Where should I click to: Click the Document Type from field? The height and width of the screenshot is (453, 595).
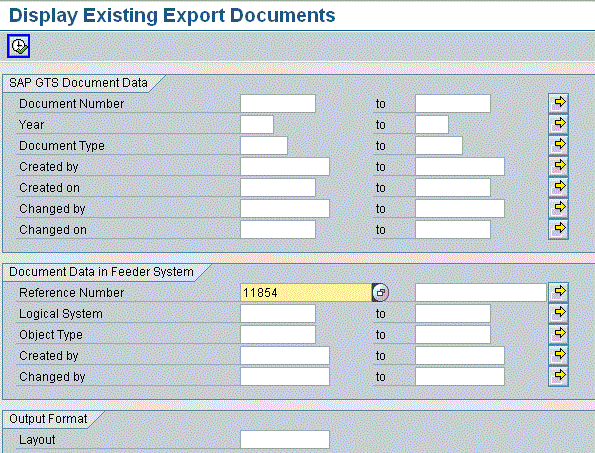point(264,146)
